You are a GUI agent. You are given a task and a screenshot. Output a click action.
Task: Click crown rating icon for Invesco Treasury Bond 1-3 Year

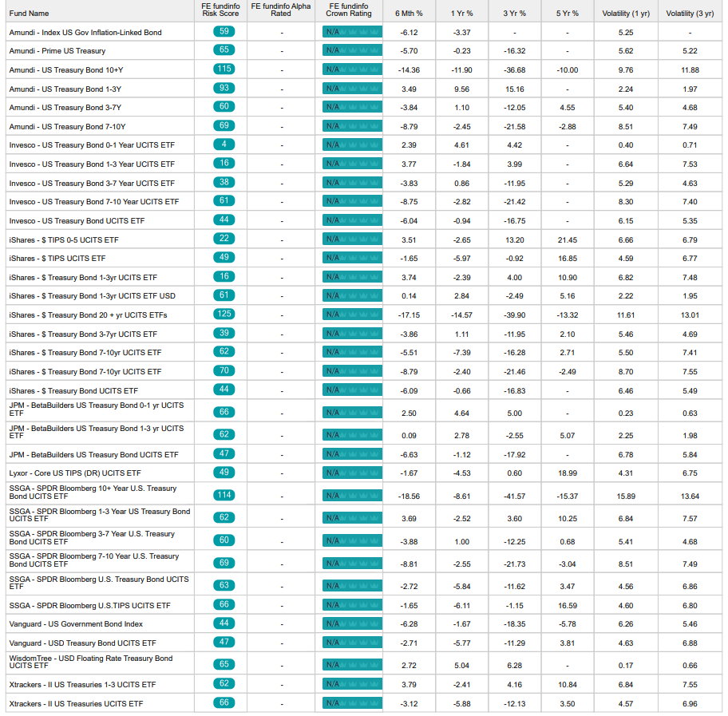[352, 164]
